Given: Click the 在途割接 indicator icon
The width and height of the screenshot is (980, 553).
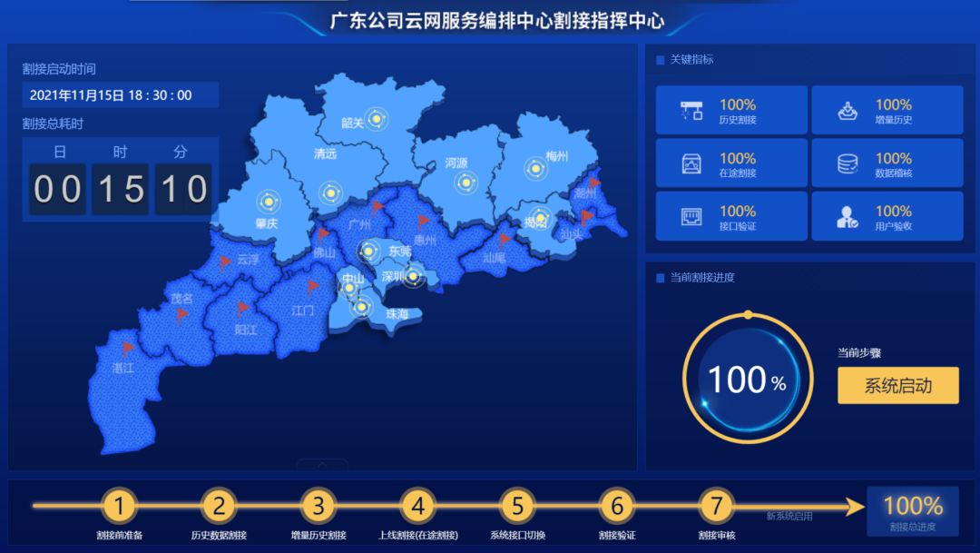Looking at the screenshot, I should coord(691,163).
